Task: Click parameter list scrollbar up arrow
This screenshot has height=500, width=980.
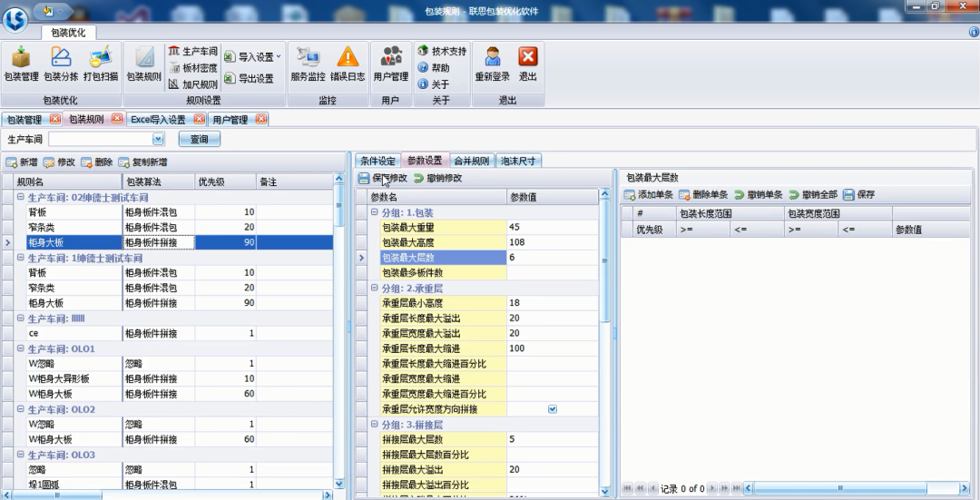Action: click(604, 194)
